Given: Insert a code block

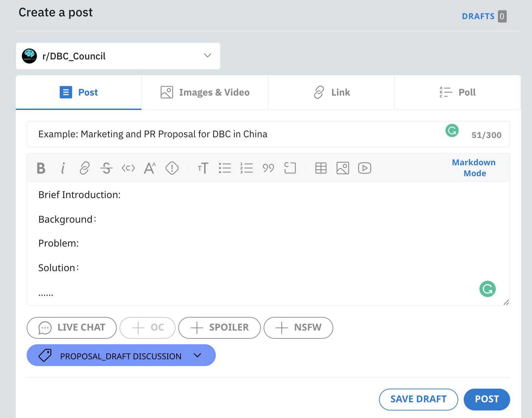Looking at the screenshot, I should [290, 168].
